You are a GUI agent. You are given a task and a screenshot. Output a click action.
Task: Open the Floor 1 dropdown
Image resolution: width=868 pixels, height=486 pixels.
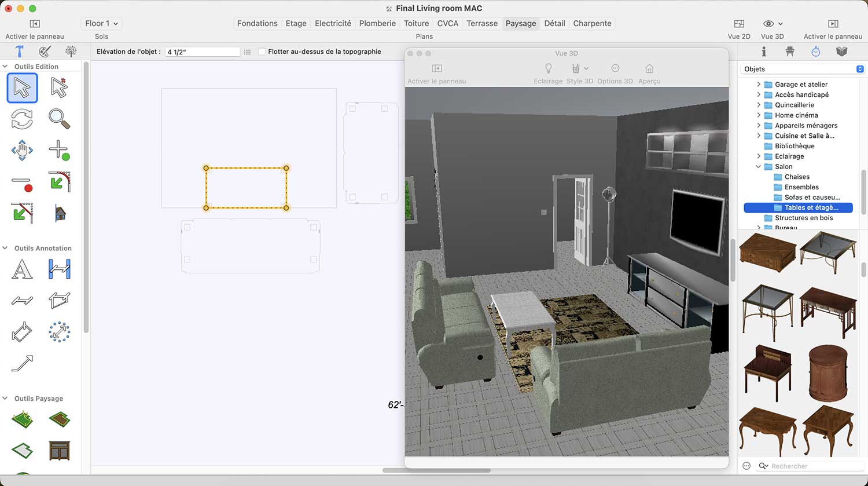coord(101,23)
